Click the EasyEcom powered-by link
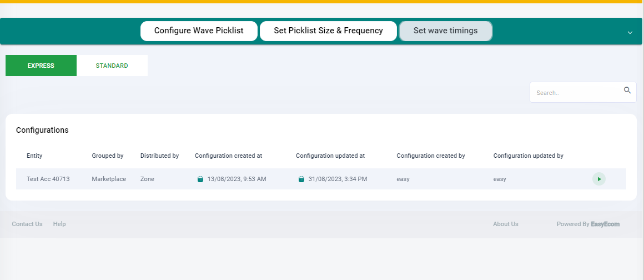This screenshot has height=280, width=644. click(x=605, y=224)
